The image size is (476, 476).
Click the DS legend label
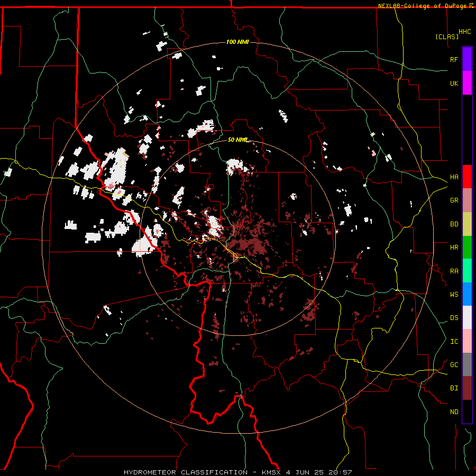point(454,318)
